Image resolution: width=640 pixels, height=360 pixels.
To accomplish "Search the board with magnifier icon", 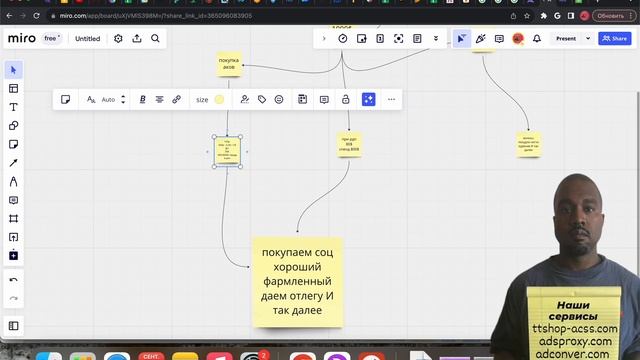I will (156, 39).
